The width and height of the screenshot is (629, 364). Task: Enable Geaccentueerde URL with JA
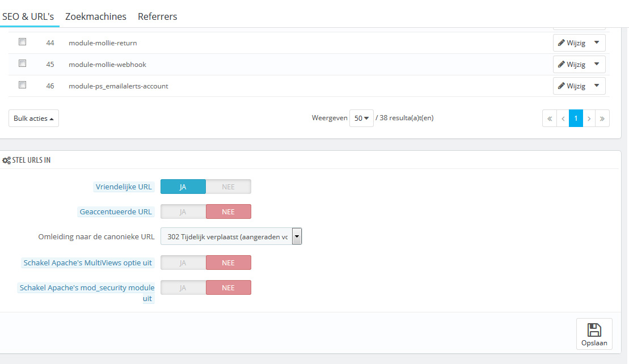pyautogui.click(x=183, y=211)
